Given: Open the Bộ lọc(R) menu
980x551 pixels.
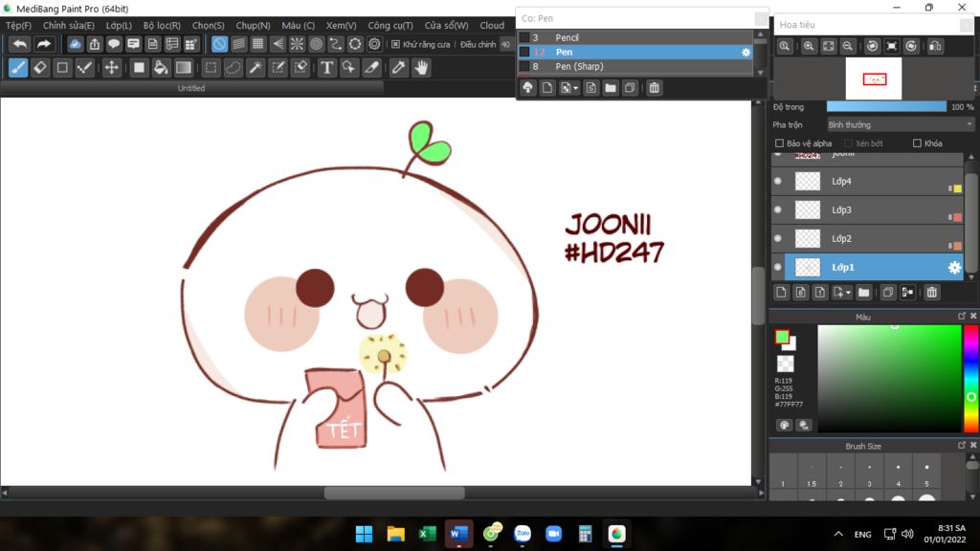Looking at the screenshot, I should click(162, 26).
